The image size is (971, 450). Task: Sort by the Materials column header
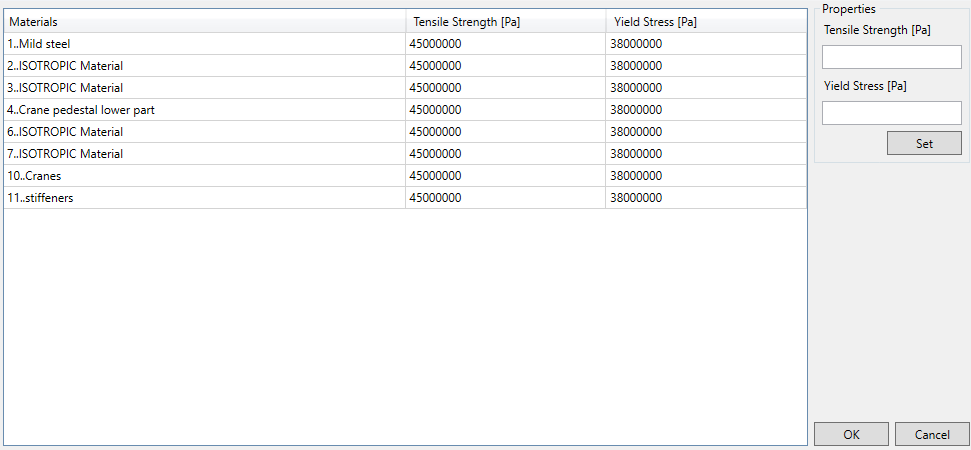click(x=204, y=21)
